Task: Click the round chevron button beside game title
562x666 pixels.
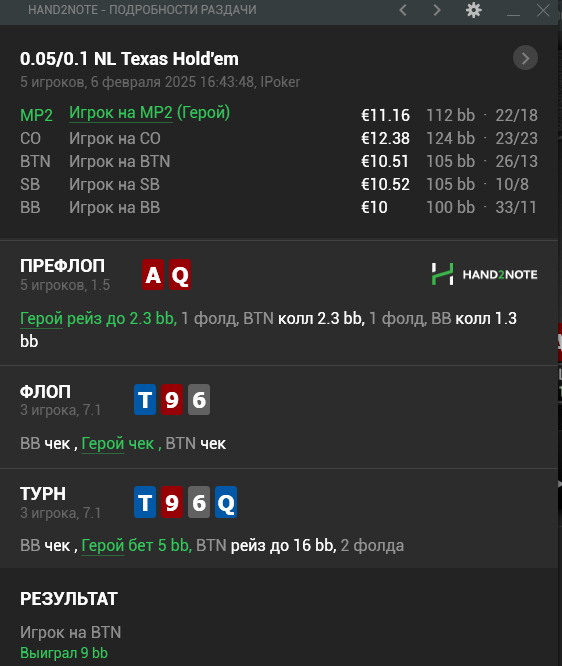Action: pyautogui.click(x=525, y=58)
